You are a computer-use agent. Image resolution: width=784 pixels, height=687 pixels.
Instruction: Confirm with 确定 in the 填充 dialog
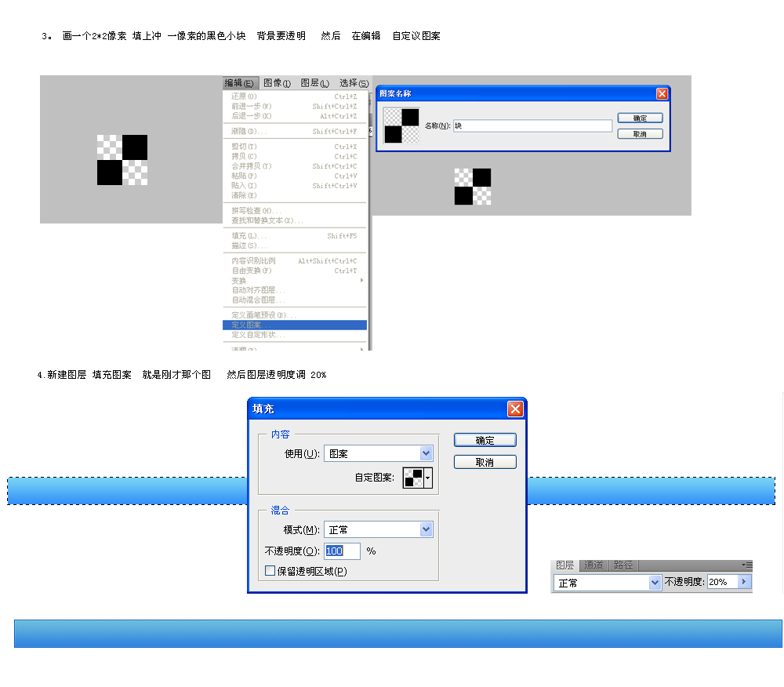click(485, 441)
